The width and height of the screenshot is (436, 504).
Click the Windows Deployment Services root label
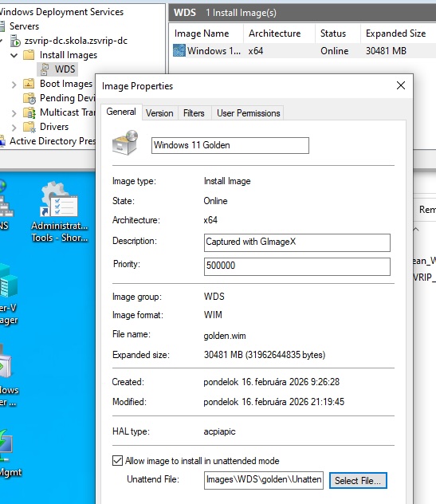point(61,12)
